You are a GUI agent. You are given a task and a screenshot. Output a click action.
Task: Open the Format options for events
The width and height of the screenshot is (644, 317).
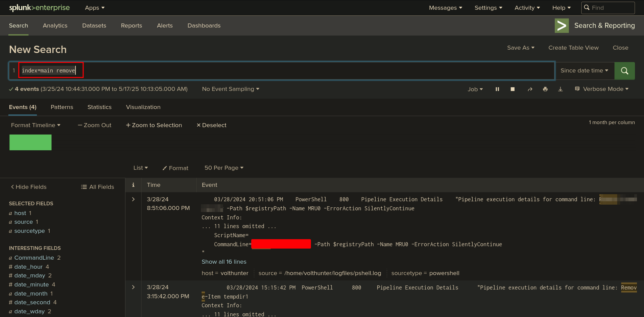[175, 168]
